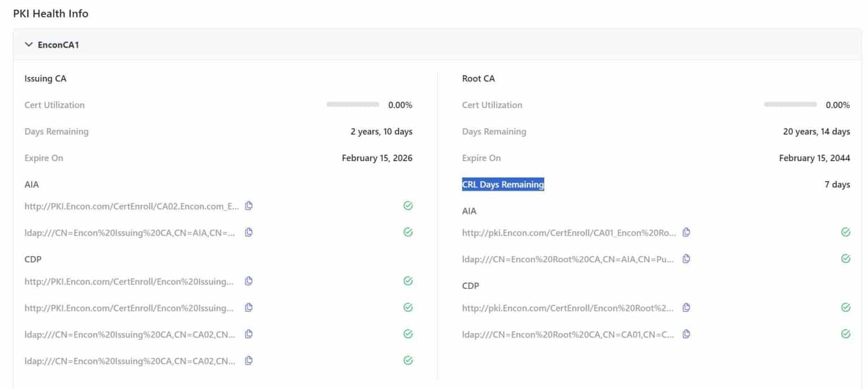The image size is (868, 389).
Task: Select the Root CA ldap AIA URL text
Action: (x=568, y=259)
